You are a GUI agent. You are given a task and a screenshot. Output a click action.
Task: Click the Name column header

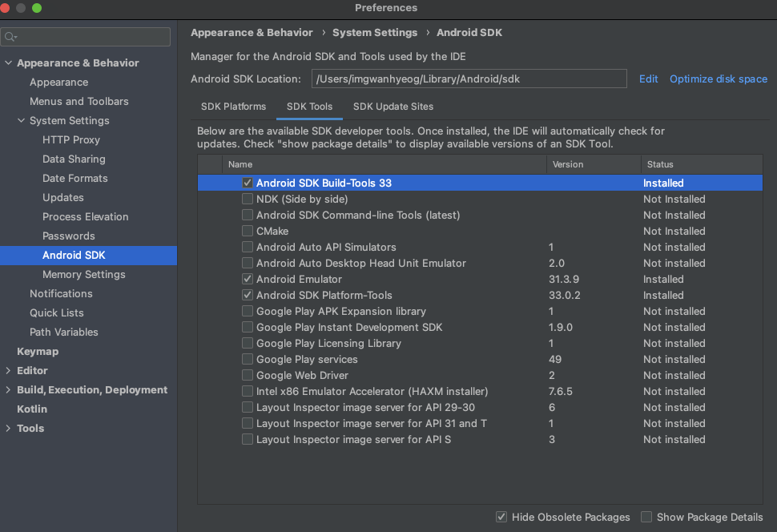pos(384,164)
